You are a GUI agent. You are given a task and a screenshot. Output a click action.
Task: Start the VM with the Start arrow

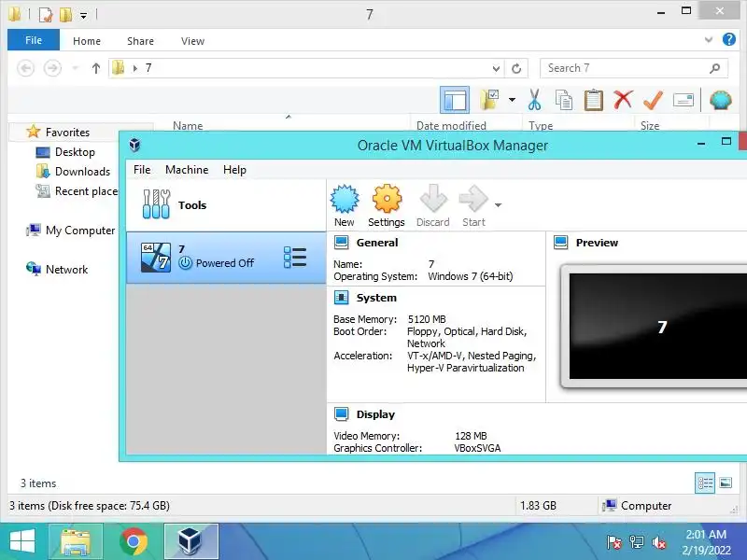473,199
